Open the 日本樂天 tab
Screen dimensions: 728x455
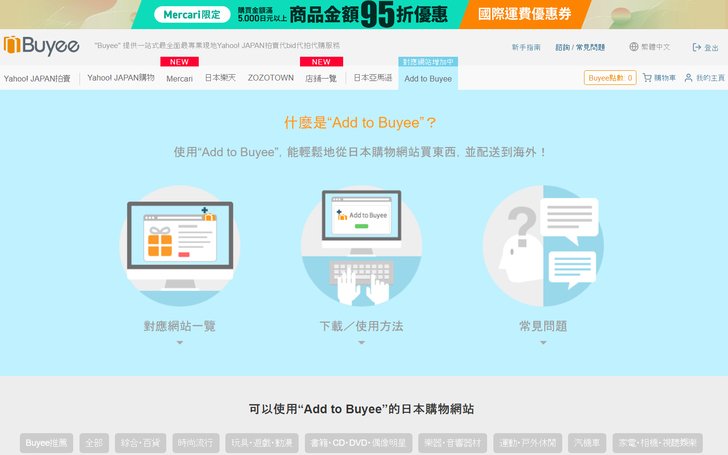point(220,78)
